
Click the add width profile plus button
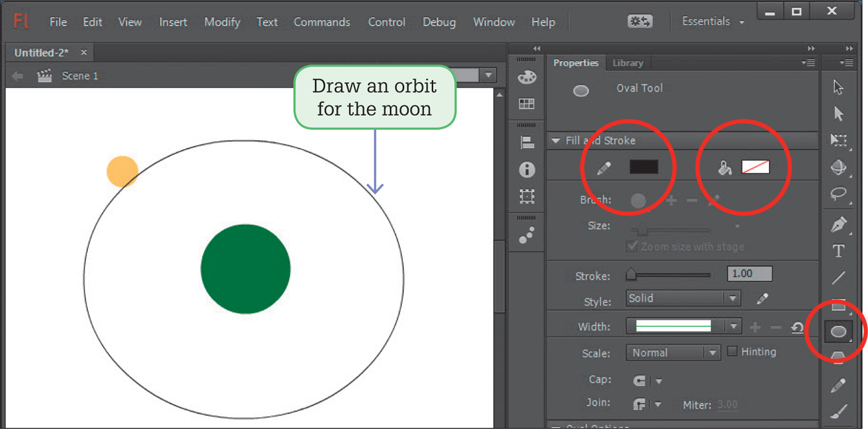(755, 328)
